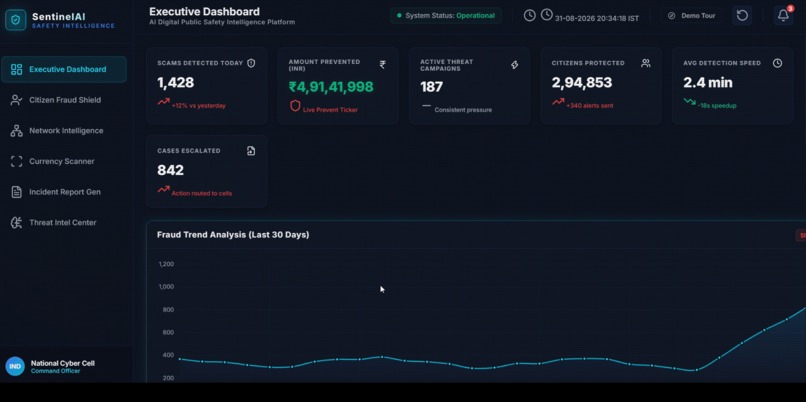806x402 pixels.
Task: Select the 1,428 scams detected value
Action: [x=176, y=83]
